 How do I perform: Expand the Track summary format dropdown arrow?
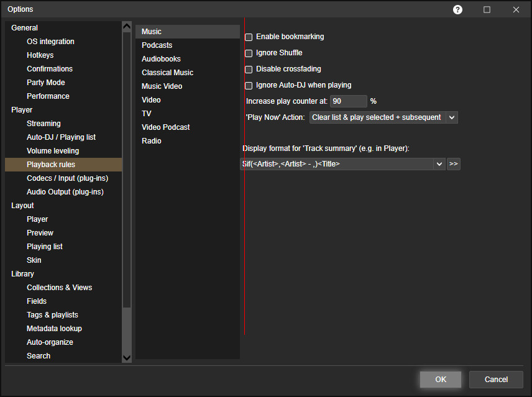(x=439, y=164)
